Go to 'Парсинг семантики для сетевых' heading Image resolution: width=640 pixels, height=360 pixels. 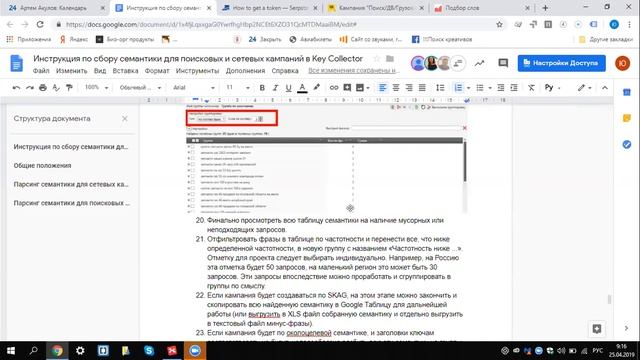tap(71, 184)
